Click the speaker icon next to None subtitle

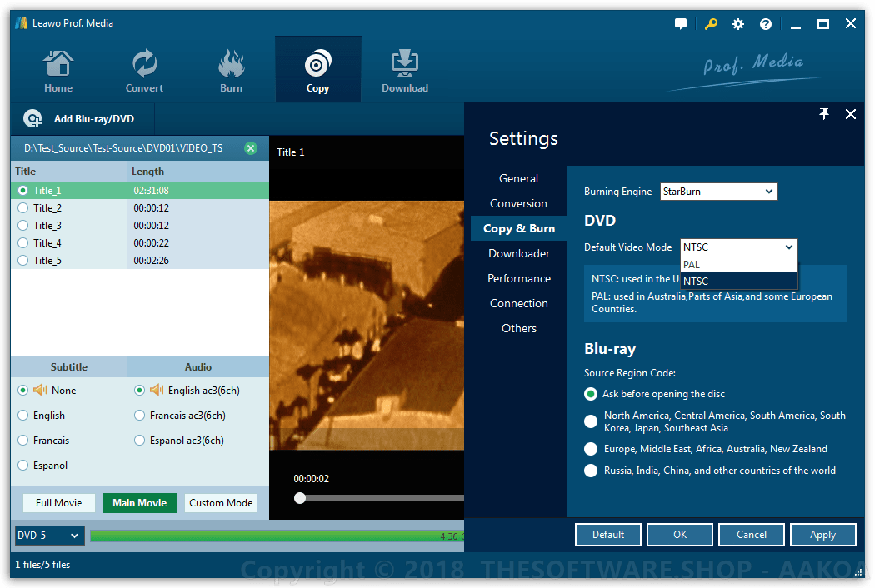pyautogui.click(x=40, y=390)
